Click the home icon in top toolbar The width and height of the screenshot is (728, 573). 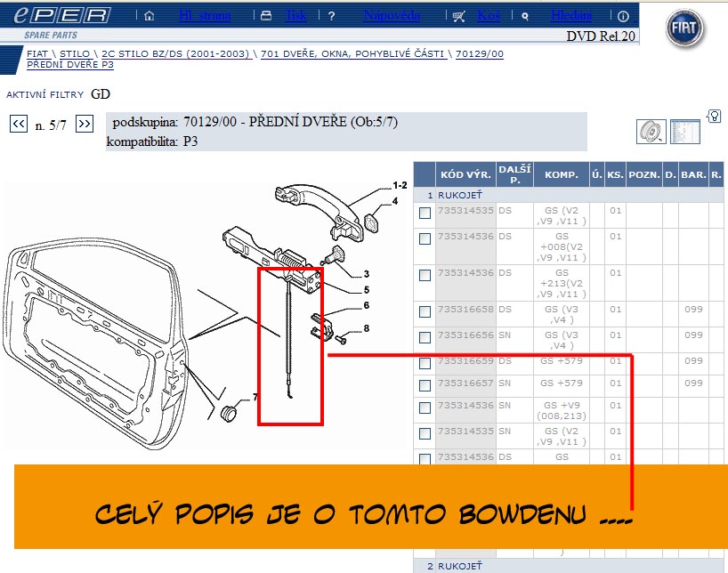(149, 16)
